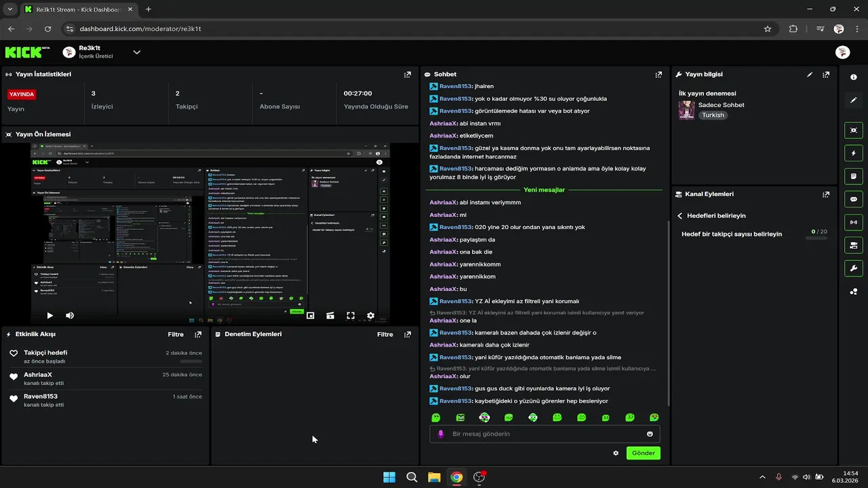Insert the first green blob emote
The image size is (868, 488).
436,418
